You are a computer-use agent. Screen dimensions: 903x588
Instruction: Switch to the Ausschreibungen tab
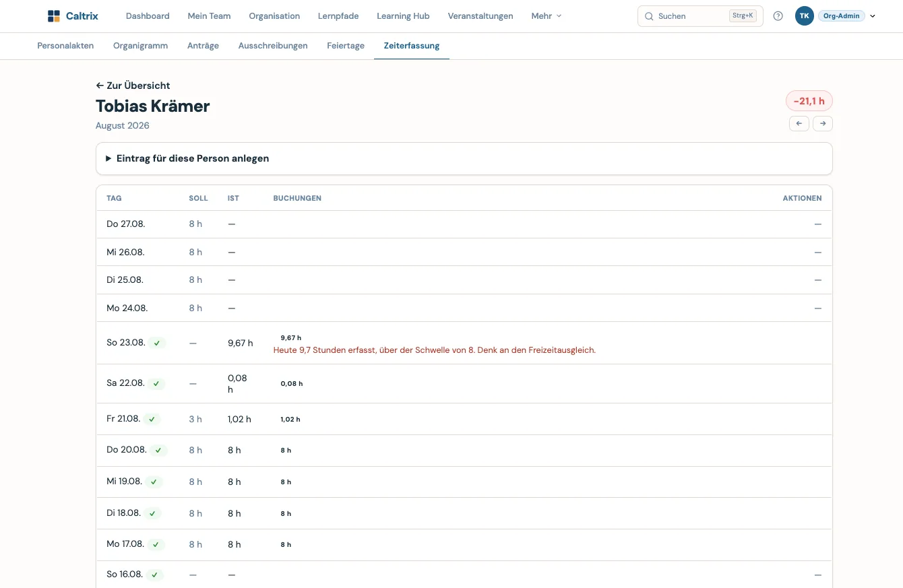(273, 46)
